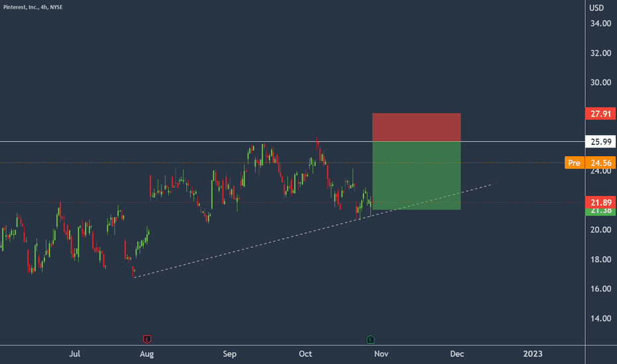The height and width of the screenshot is (364, 617).
Task: Click the 30.00 price scale value
Action: click(601, 83)
